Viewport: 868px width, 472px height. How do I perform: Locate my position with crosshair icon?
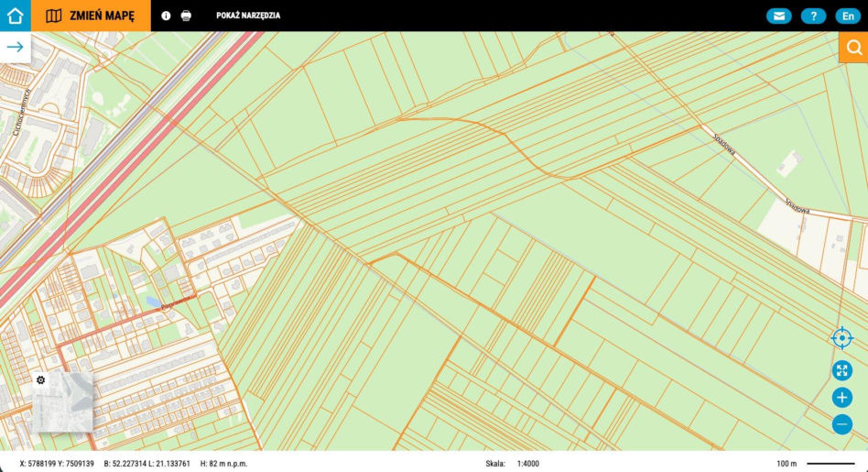(842, 338)
